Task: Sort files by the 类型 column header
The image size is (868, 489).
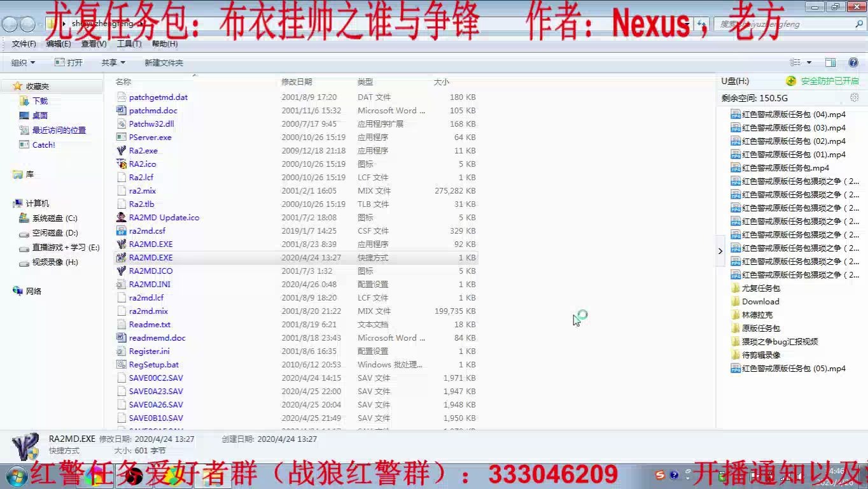Action: pyautogui.click(x=365, y=82)
